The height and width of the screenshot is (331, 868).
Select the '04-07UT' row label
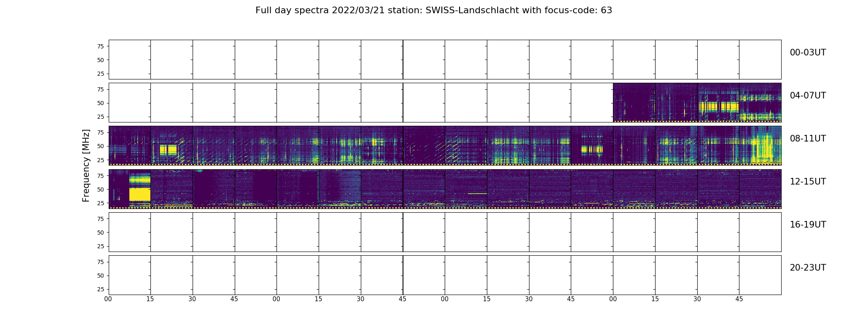(808, 96)
